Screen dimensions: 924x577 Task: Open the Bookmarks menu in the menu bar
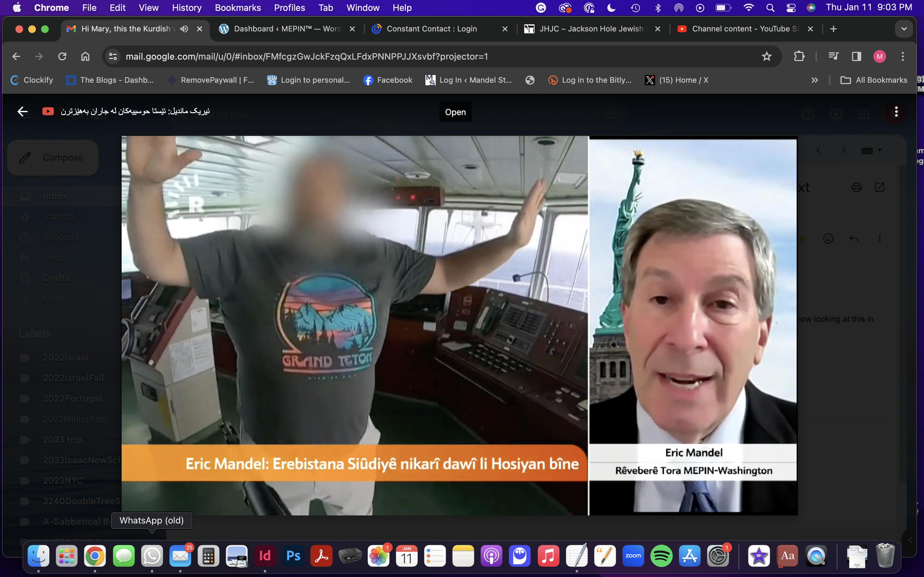point(237,8)
